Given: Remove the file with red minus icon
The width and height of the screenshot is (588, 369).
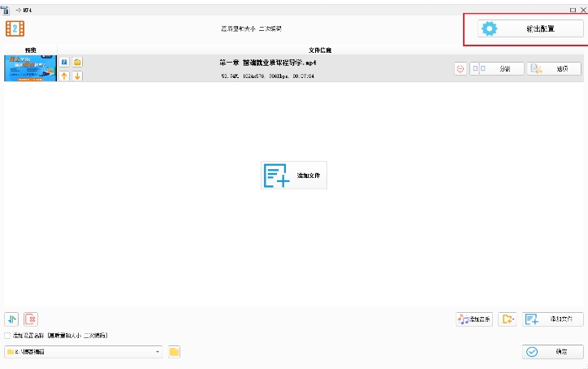Looking at the screenshot, I should [460, 69].
